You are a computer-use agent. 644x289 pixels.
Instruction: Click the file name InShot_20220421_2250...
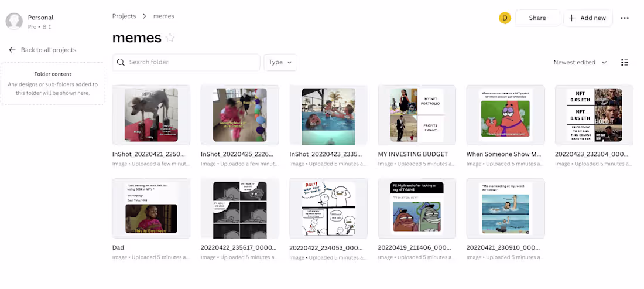[149, 155]
